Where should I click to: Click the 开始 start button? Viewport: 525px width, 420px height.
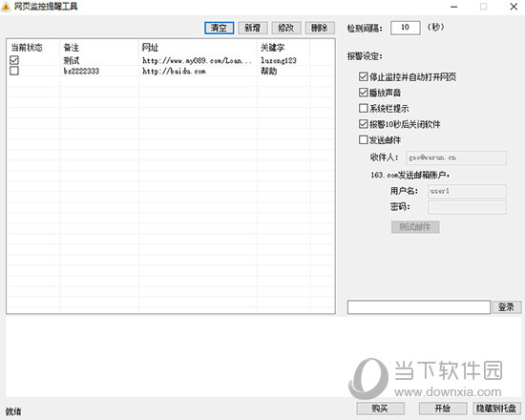tap(443, 409)
